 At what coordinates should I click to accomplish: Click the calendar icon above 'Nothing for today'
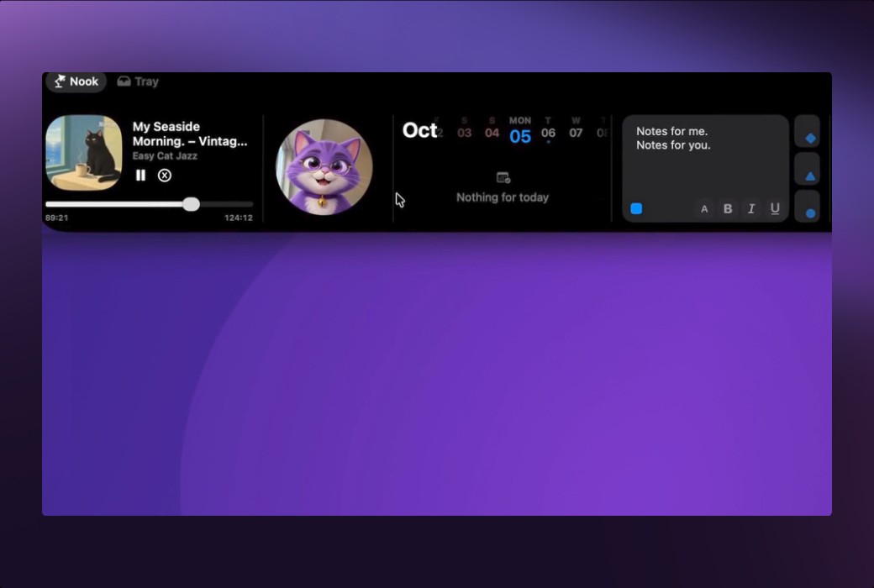coord(503,178)
